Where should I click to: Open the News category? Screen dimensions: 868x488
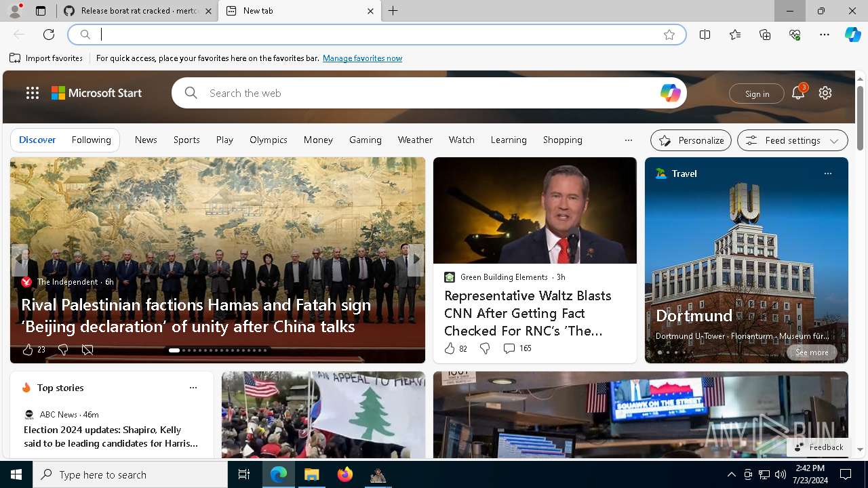point(146,140)
